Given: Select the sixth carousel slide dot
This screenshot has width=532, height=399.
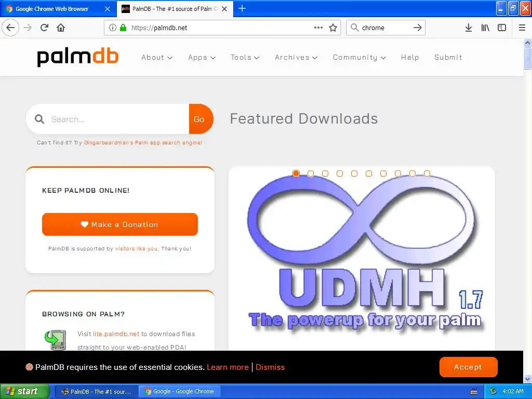Looking at the screenshot, I should [369, 174].
